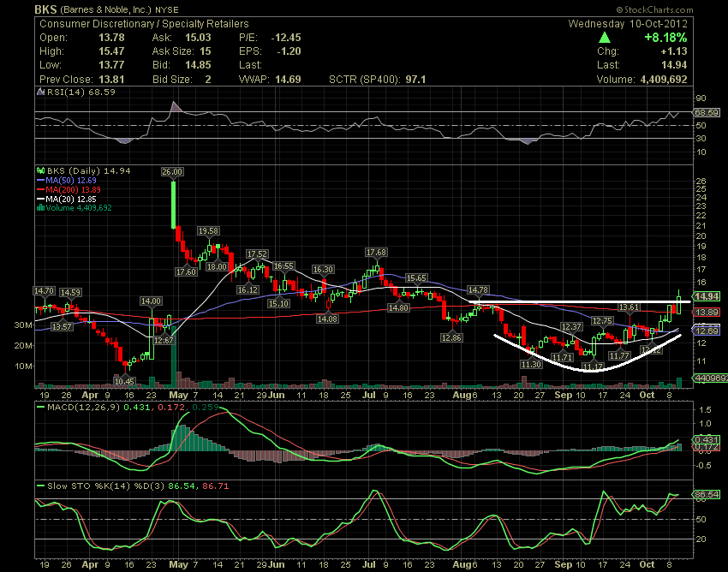Screen dimensions: 728x572
Task: Click the 11.30 low price label
Action: click(531, 365)
